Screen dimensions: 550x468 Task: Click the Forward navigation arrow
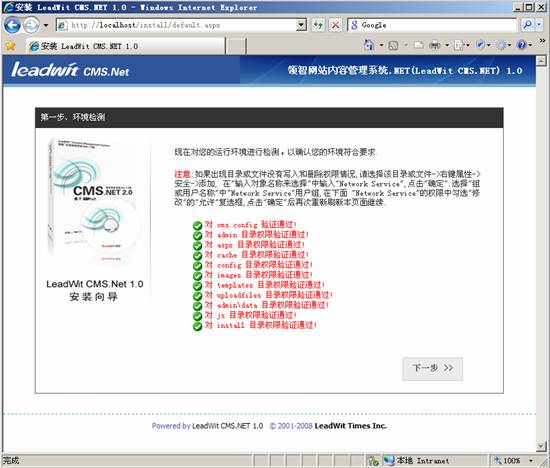tap(31, 25)
